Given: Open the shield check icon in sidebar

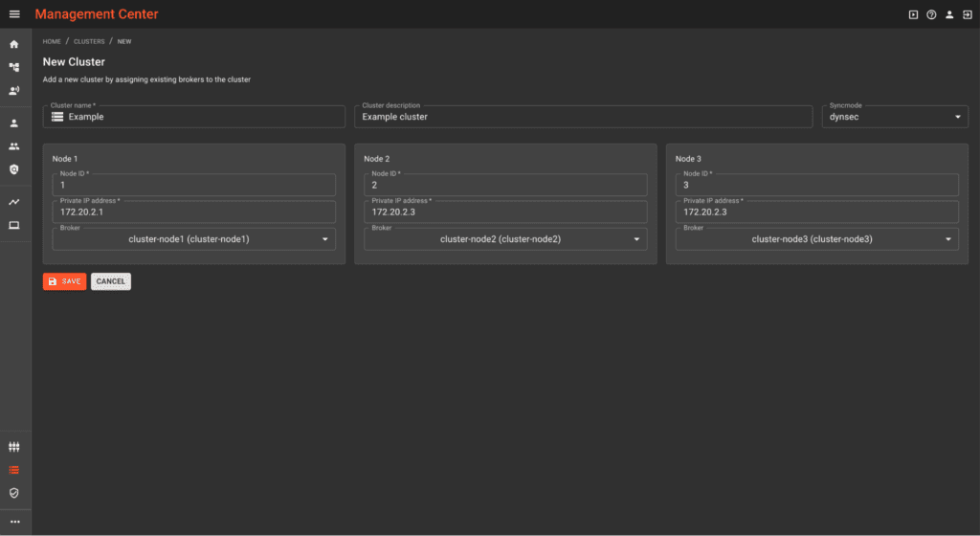Looking at the screenshot, I should 14,493.
